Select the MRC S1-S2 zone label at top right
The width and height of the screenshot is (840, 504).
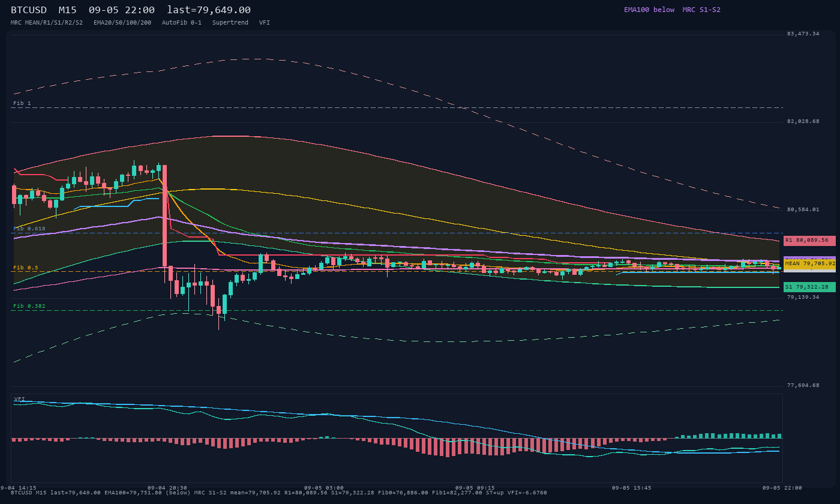[701, 10]
